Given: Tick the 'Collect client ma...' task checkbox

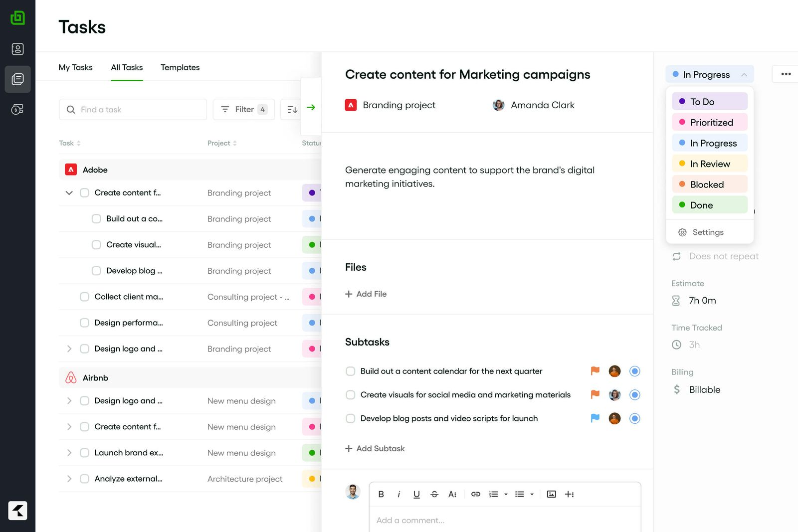Looking at the screenshot, I should click(85, 297).
